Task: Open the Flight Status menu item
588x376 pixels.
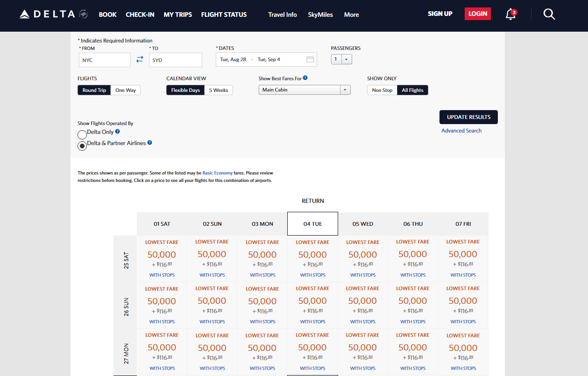Action: pyautogui.click(x=224, y=14)
